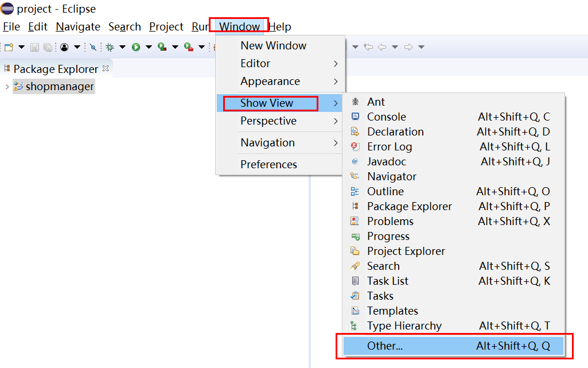Click the Last Edit Location arrow icon
The width and height of the screenshot is (588, 368).
tap(369, 47)
